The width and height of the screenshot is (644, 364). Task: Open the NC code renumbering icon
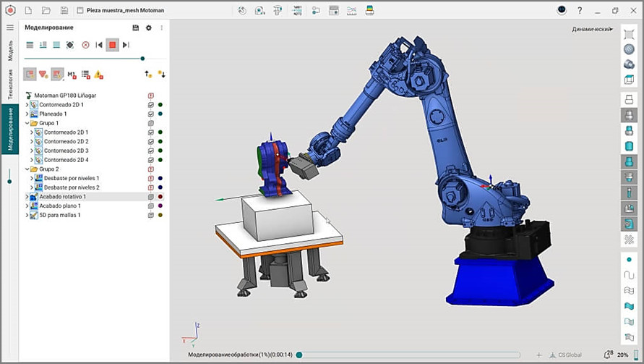(x=297, y=11)
